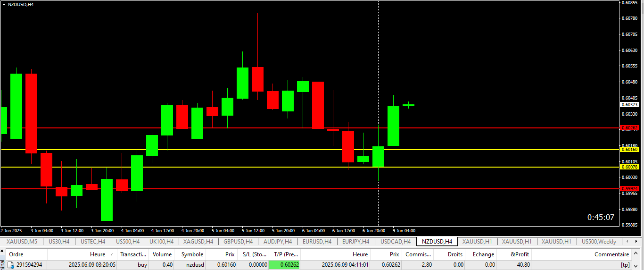Click the close time 2025.06.09 04:11:01

pyautogui.click(x=345, y=265)
